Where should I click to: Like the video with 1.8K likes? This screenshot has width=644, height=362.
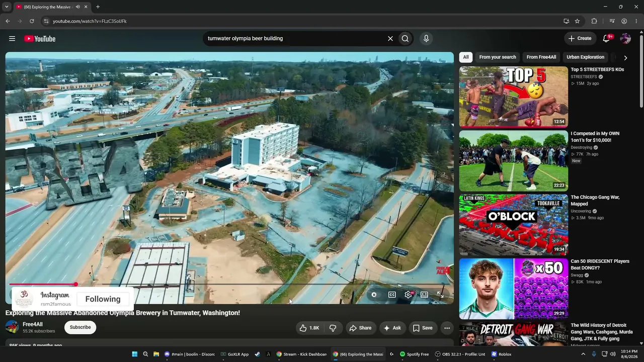pyautogui.click(x=309, y=328)
